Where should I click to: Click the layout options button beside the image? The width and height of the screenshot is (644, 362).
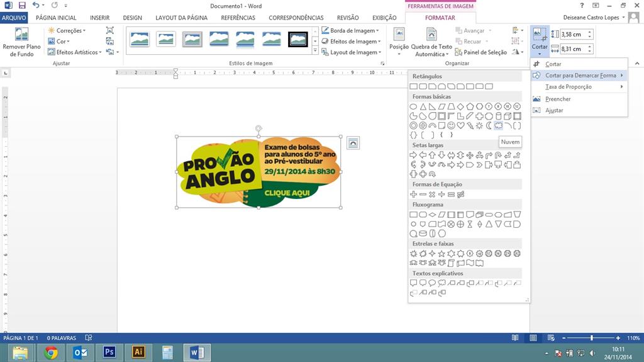pyautogui.click(x=353, y=143)
